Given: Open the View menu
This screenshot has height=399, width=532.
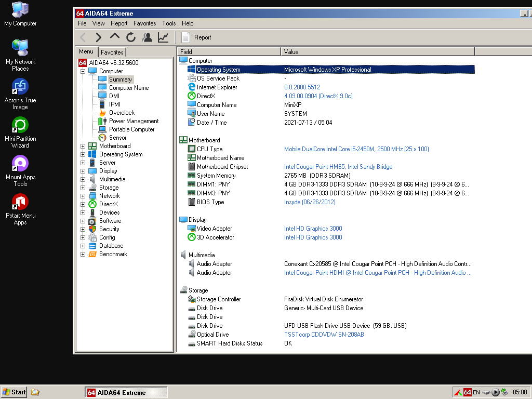Looking at the screenshot, I should [x=98, y=23].
